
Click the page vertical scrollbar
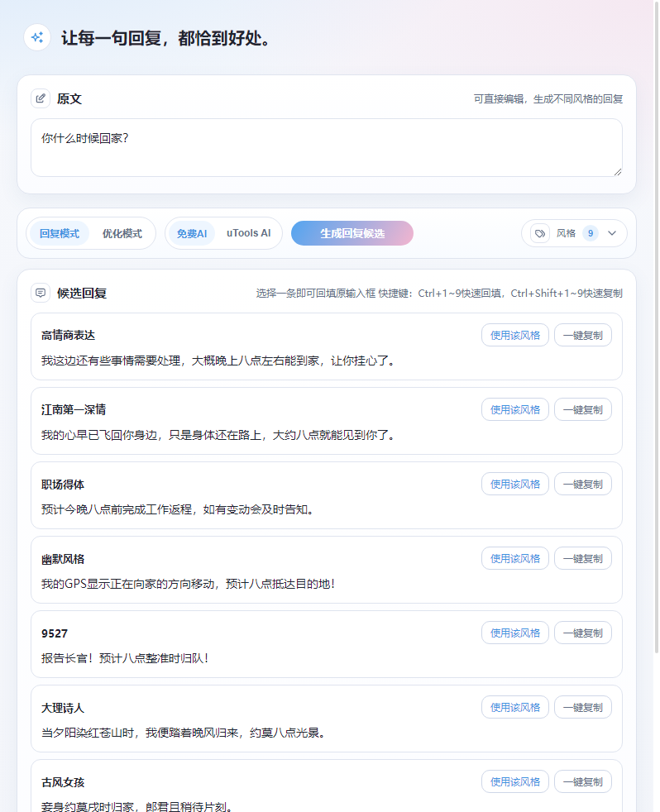(657, 331)
